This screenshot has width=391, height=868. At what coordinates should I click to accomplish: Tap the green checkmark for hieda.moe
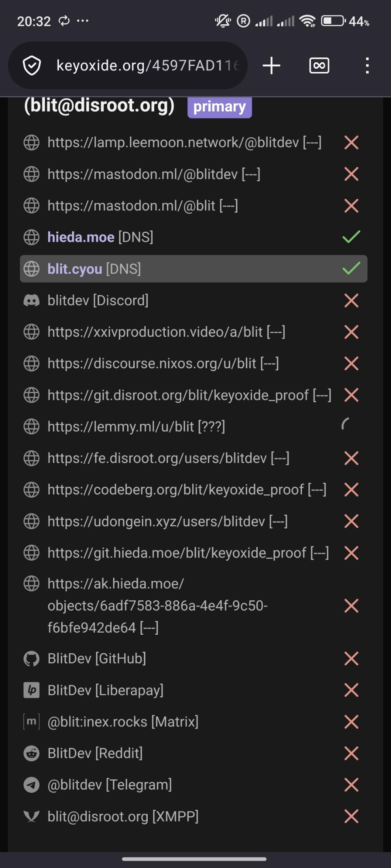[x=351, y=237]
